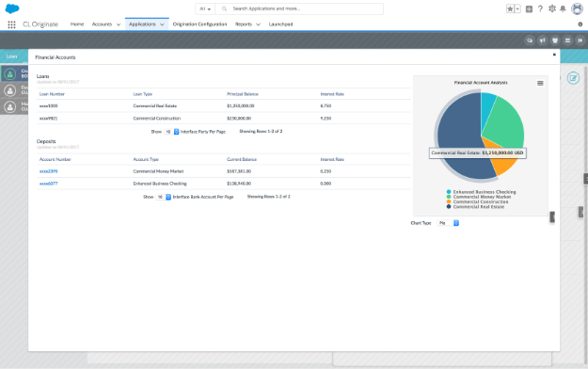Screen dimensions: 588x369
Task: Open Loans rows-per-page Show dropdown
Action: (172, 132)
